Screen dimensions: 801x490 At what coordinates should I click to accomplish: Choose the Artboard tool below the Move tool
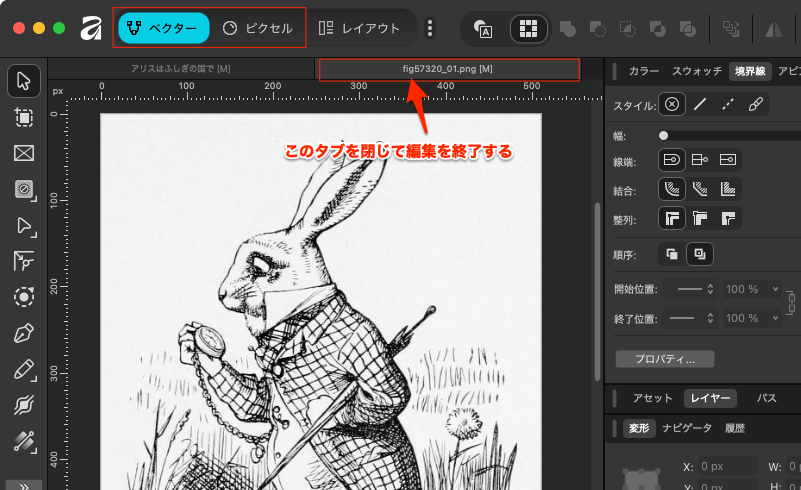click(24, 117)
